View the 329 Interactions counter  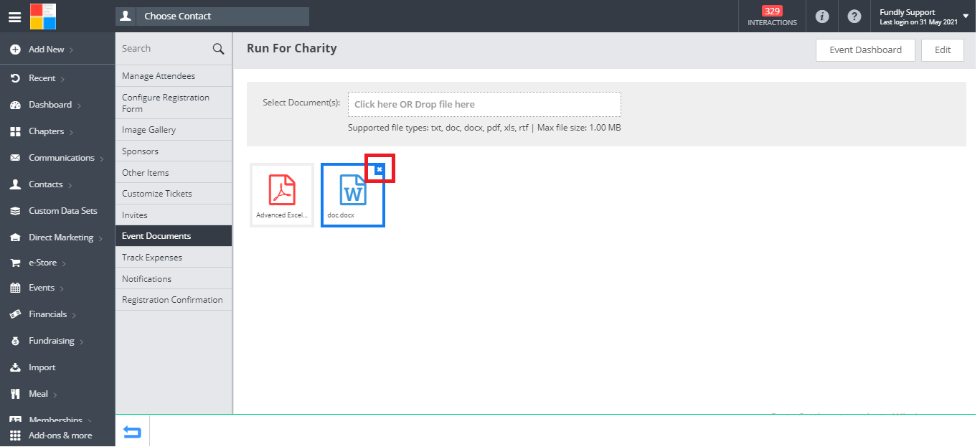click(772, 16)
